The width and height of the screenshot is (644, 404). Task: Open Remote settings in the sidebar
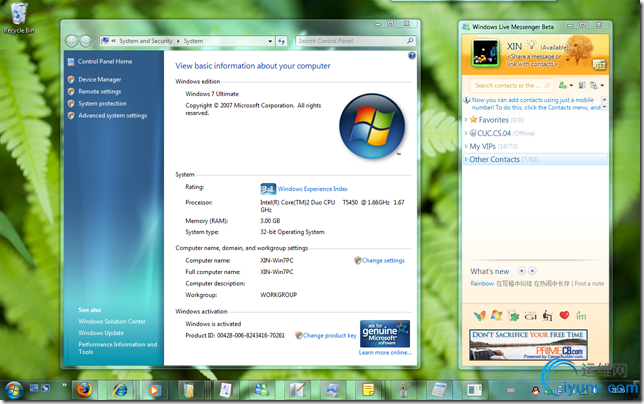point(100,92)
